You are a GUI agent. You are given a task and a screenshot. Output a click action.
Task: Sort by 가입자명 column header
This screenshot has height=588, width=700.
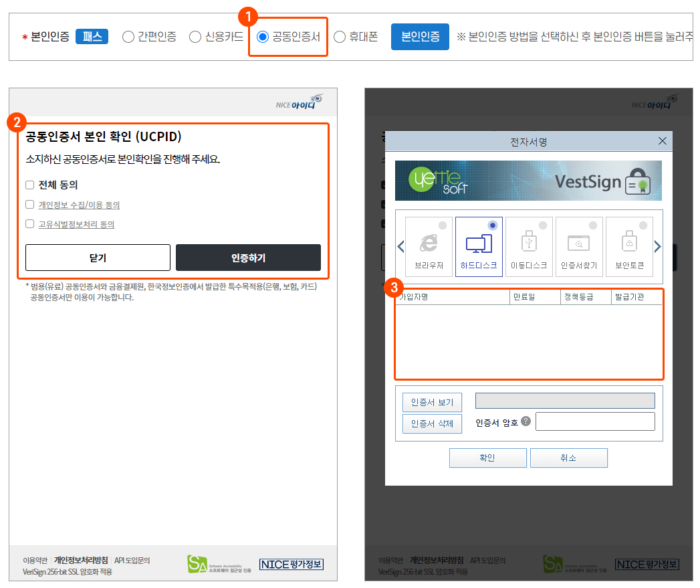[453, 297]
